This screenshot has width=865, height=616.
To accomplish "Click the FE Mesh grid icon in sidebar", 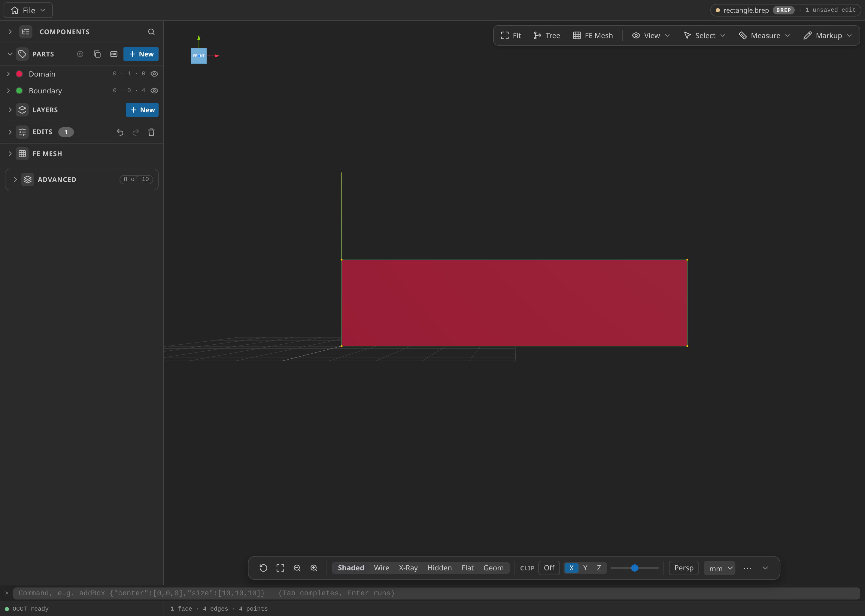I will [23, 154].
